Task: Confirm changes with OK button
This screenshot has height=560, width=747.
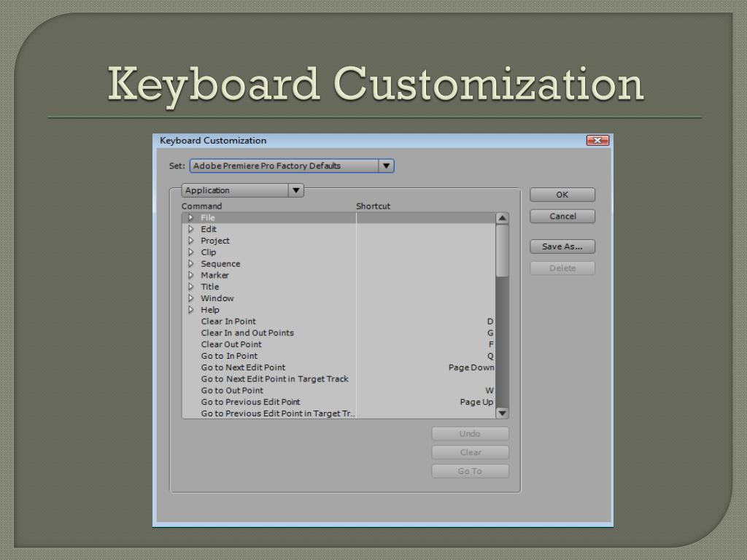Action: (x=562, y=194)
